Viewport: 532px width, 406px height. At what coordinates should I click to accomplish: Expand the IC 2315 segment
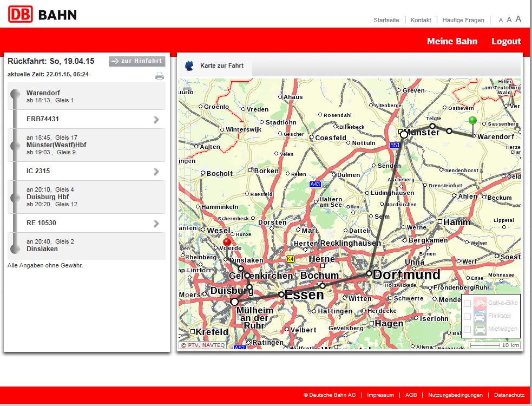pos(156,172)
